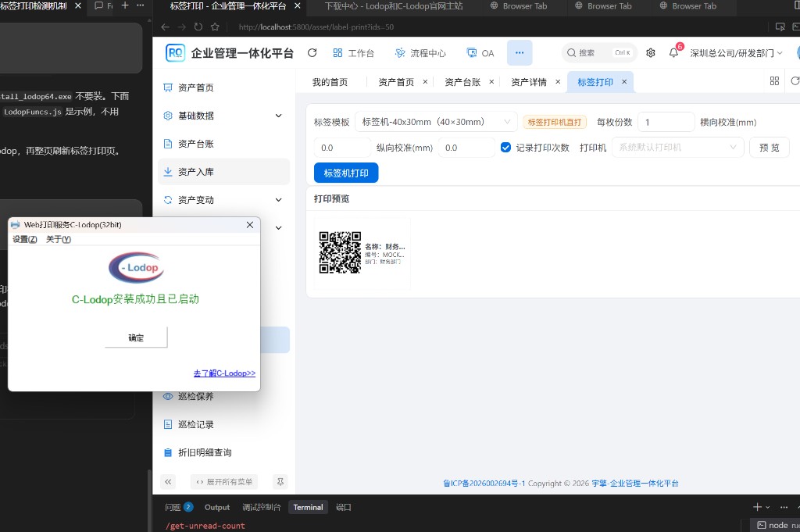
Task: Open the 端口 ports panel tab
Action: point(344,507)
